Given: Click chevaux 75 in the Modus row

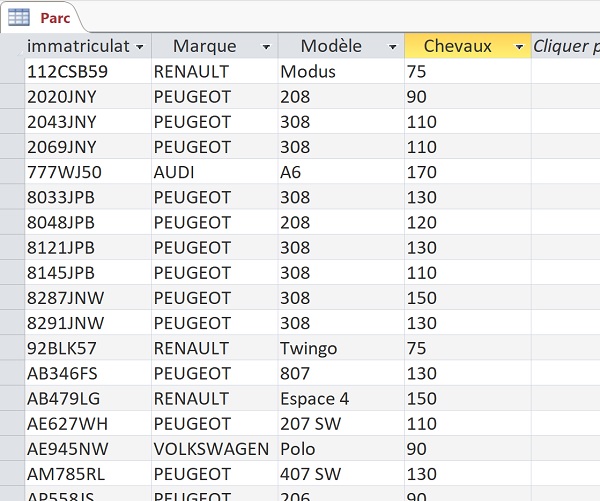Looking at the screenshot, I should 468,71.
